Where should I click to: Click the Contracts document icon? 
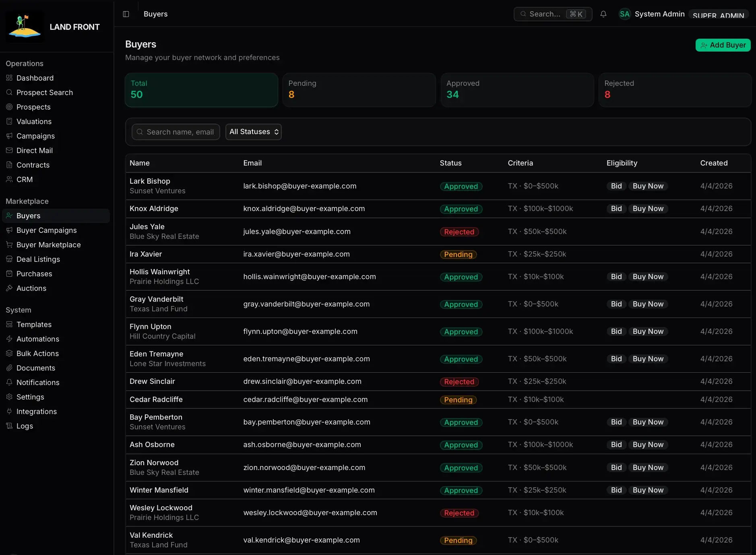[9, 165]
